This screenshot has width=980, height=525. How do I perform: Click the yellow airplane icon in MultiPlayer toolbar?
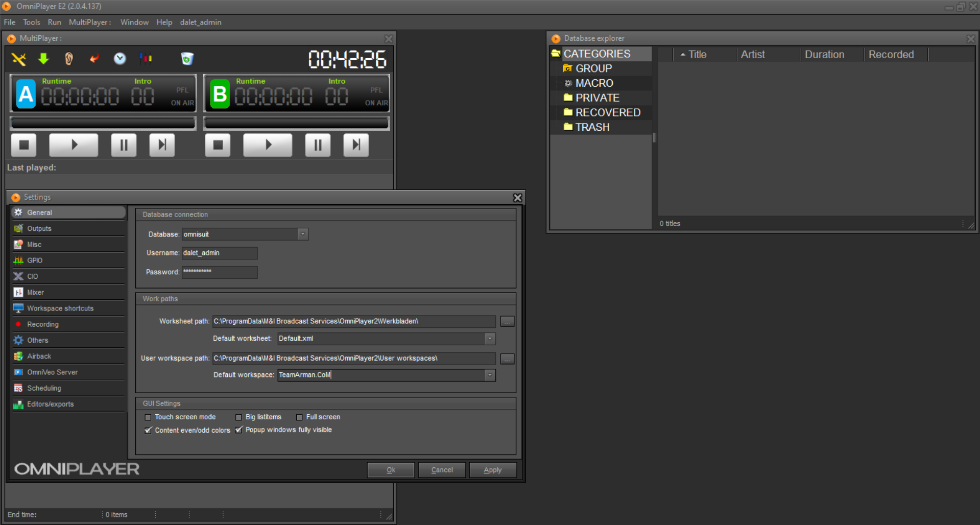click(19, 59)
